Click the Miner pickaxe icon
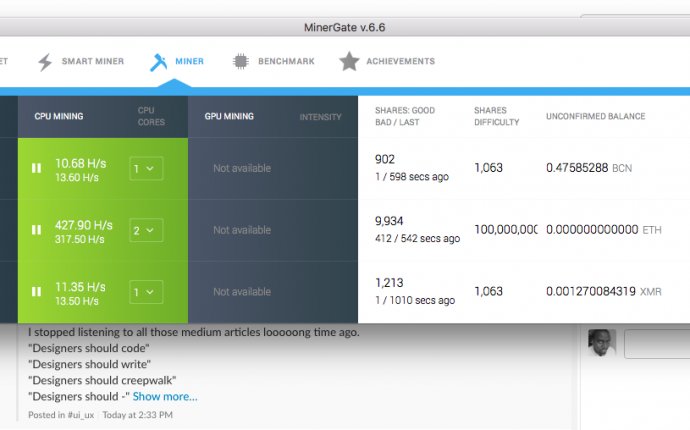The height and width of the screenshot is (430, 690). click(x=159, y=62)
